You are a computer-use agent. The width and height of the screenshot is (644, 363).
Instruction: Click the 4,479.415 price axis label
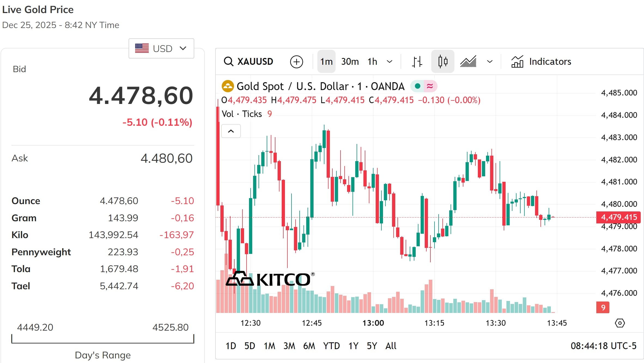tap(618, 217)
